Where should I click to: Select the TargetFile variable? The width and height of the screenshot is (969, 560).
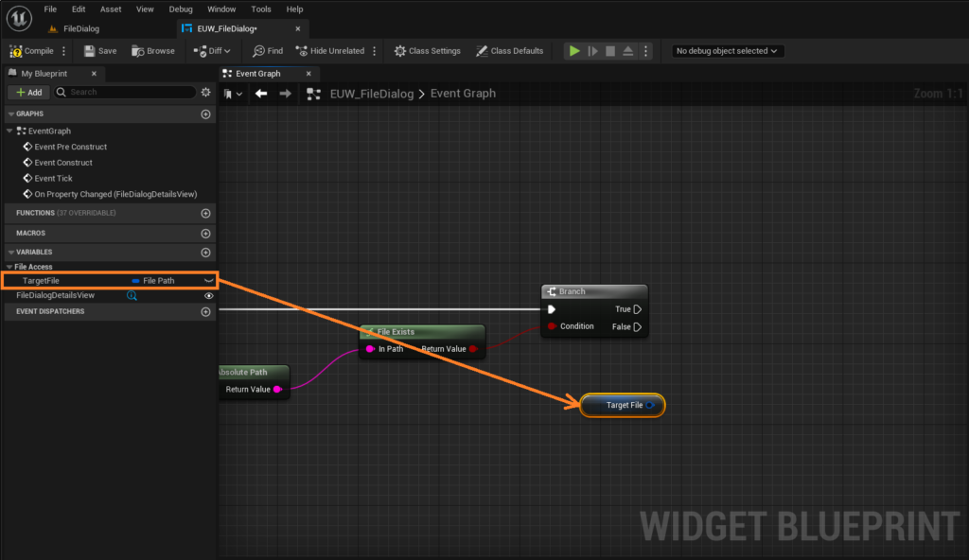tap(41, 281)
